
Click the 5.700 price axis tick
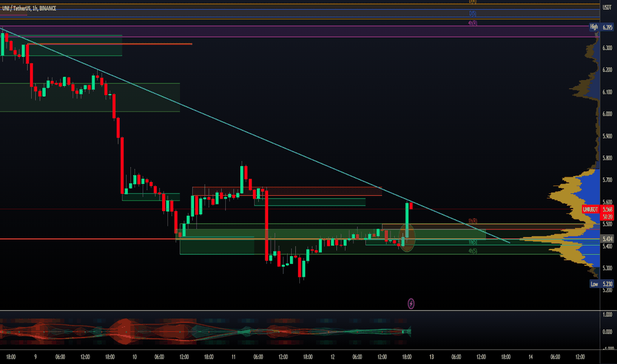click(x=607, y=180)
